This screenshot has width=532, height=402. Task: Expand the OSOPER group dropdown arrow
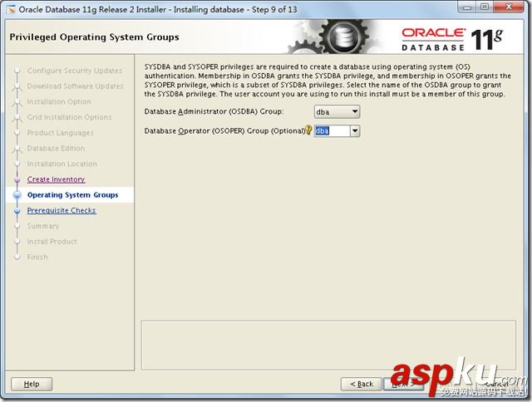tap(355, 131)
